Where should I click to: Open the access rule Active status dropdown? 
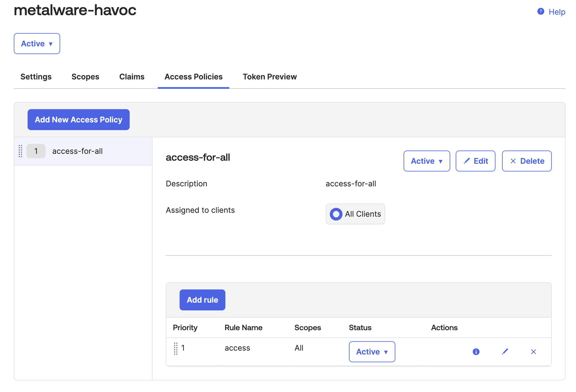372,352
